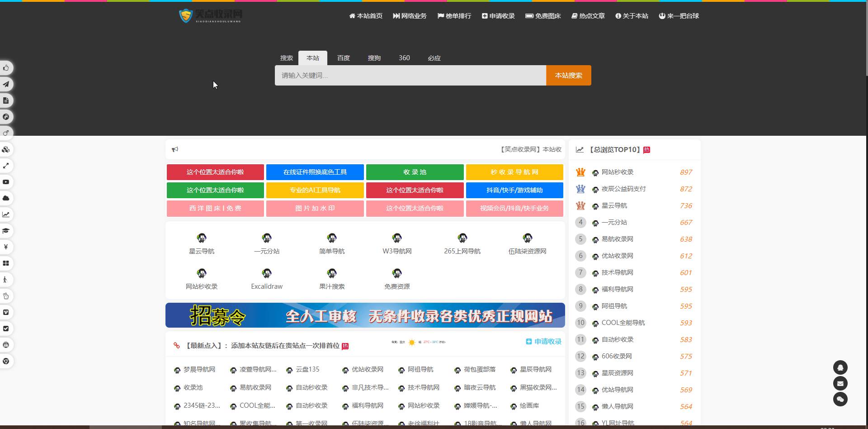Switch to the 360 search tab
868x429 pixels.
404,58
